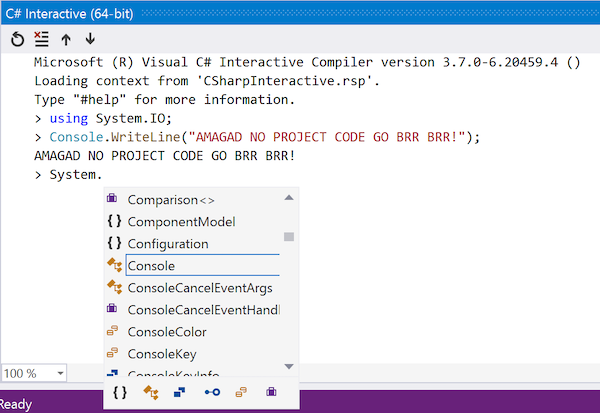The image size is (600, 413).
Task: Click the namespace braces icon beside ComponentModel
Action: pos(114,221)
